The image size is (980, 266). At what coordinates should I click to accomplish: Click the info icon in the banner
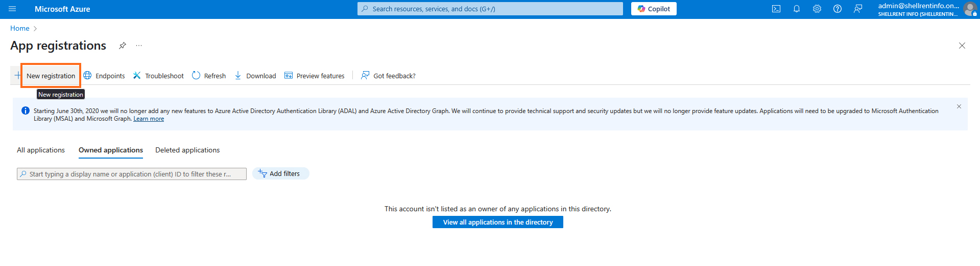[26, 110]
